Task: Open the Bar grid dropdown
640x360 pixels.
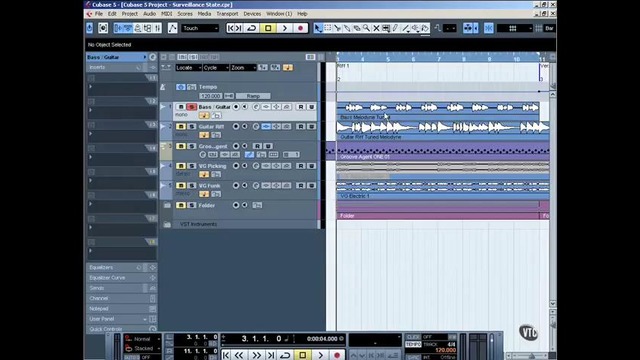Action: 549,28
